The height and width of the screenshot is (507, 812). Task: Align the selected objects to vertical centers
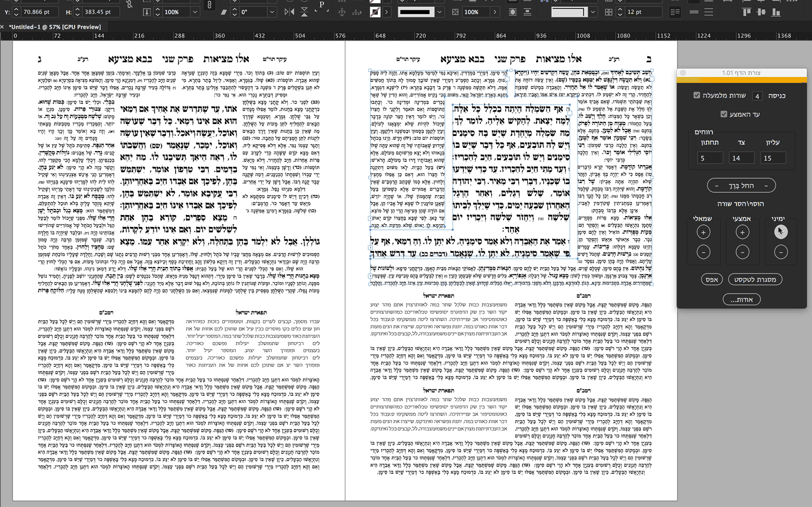point(762,11)
